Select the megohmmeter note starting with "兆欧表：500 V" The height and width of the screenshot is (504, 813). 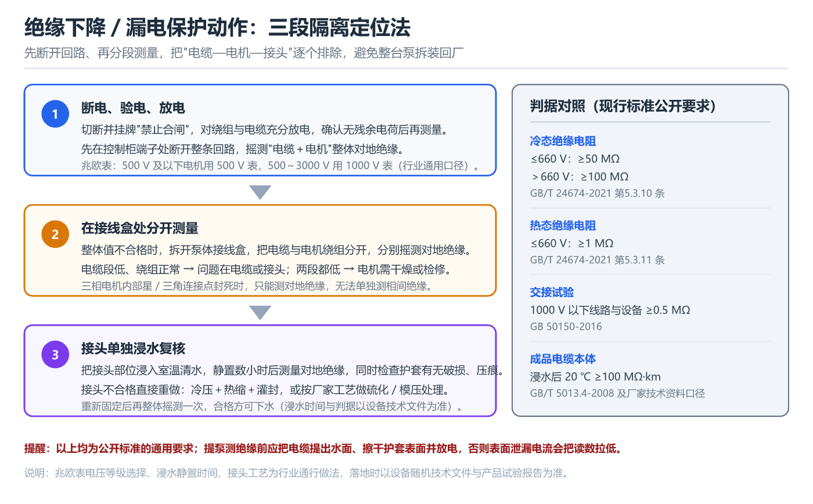(x=281, y=166)
